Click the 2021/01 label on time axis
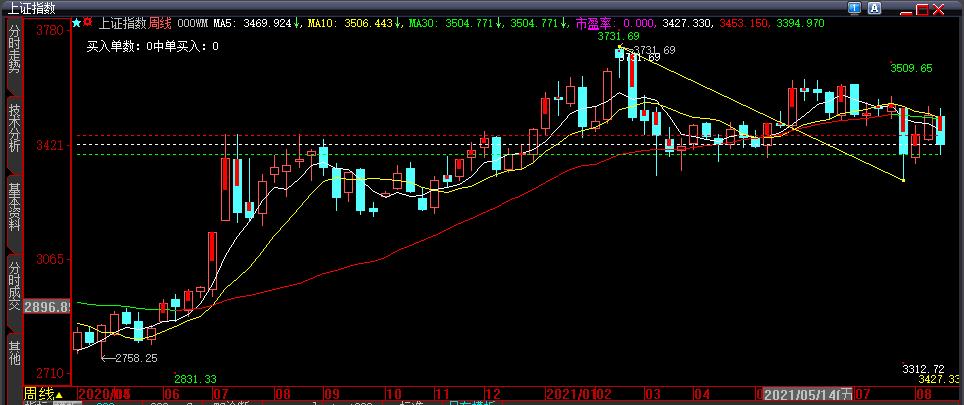964x405 pixels. pyautogui.click(x=571, y=394)
